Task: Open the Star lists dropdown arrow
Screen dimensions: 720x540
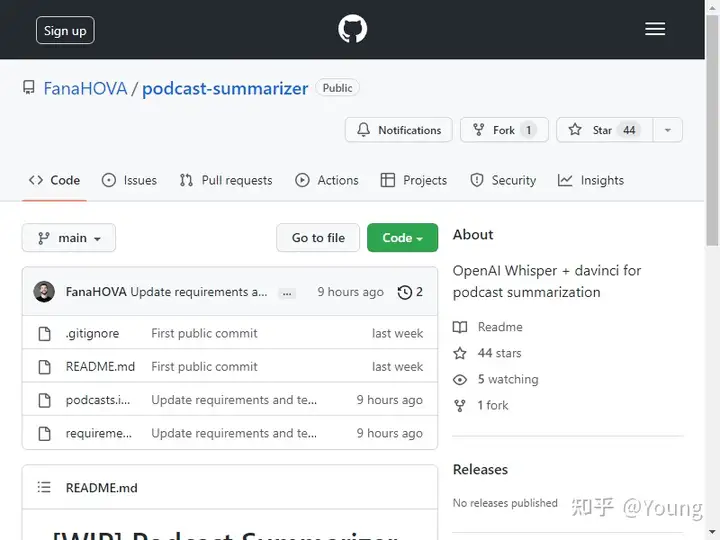Action: point(668,130)
